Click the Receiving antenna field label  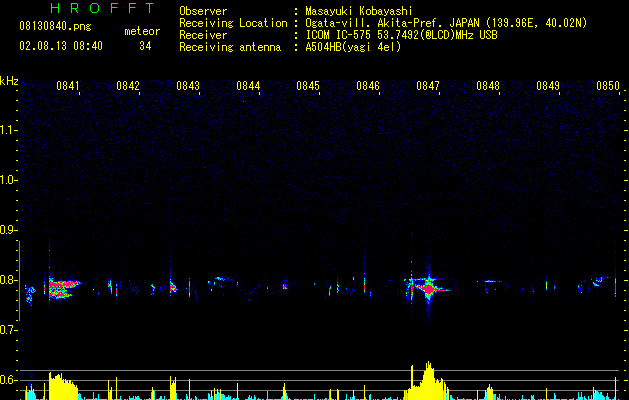230,47
